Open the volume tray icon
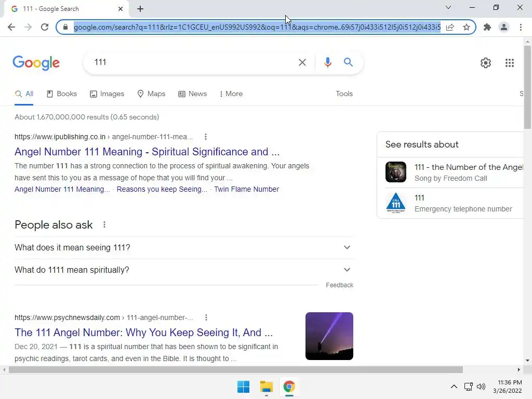 [x=481, y=387]
